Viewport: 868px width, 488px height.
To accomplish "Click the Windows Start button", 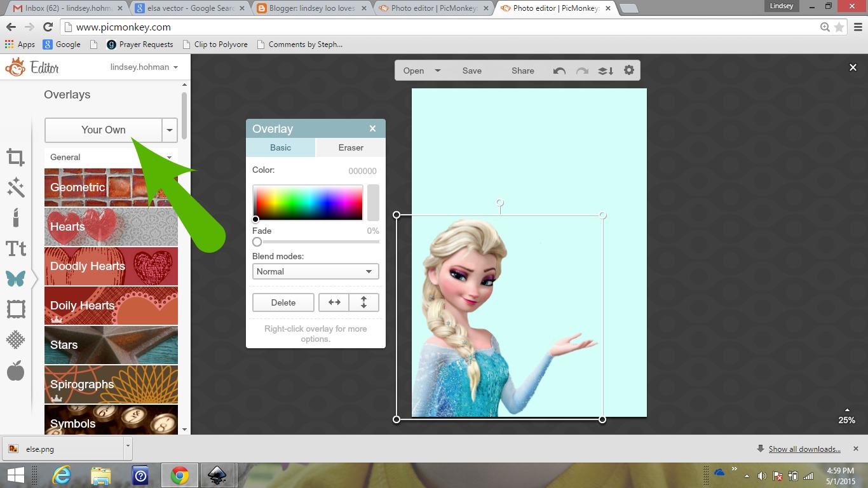I will click(x=15, y=475).
